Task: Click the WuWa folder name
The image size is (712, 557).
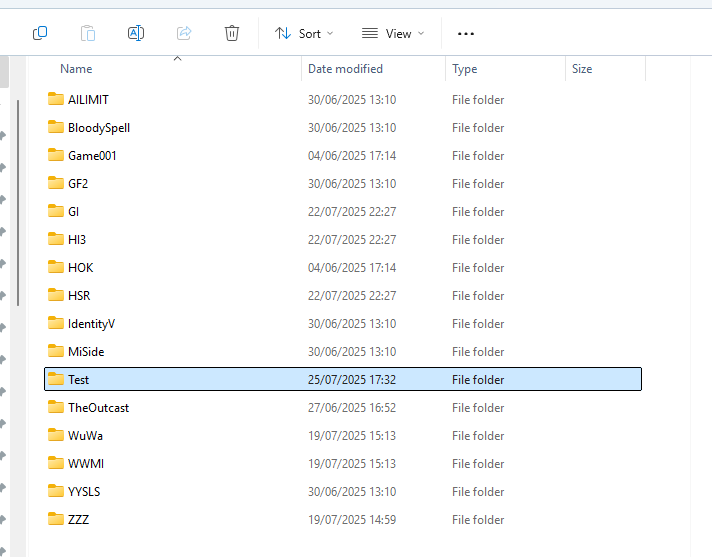Action: tap(85, 435)
